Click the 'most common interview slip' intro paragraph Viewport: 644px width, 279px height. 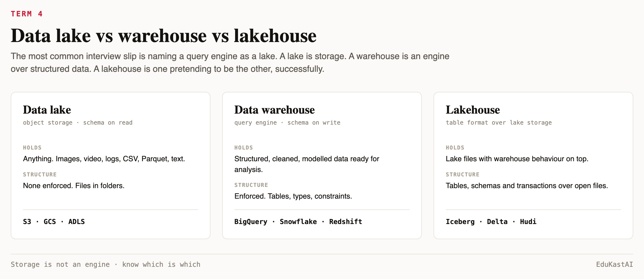tap(230, 62)
